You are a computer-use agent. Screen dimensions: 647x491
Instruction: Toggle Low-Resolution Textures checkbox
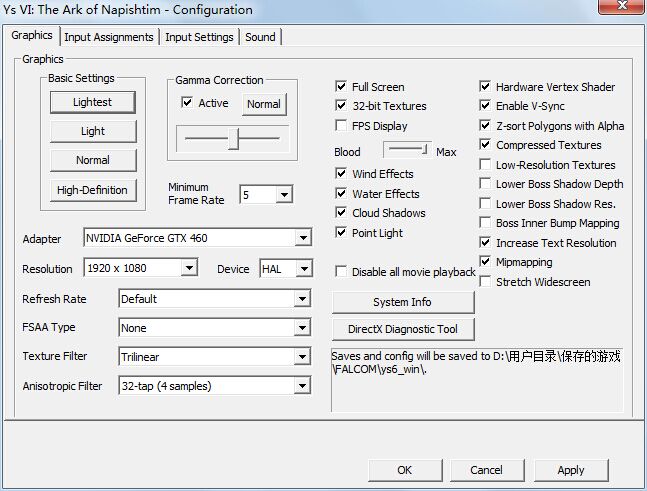[486, 165]
